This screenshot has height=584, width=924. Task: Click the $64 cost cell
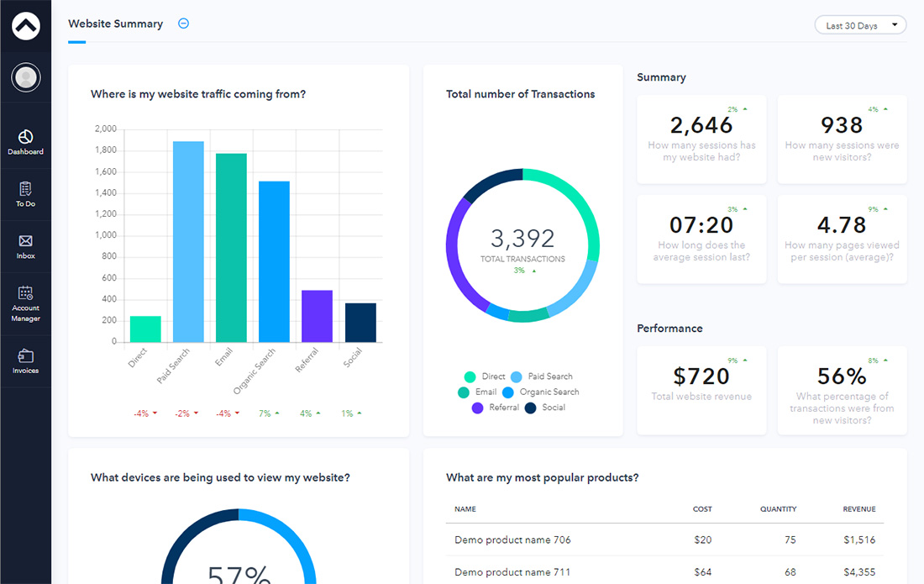point(702,572)
